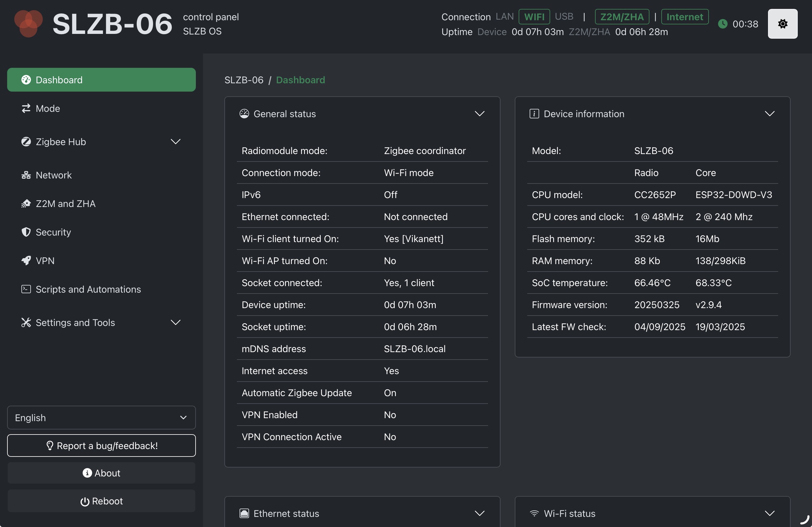This screenshot has width=812, height=527.
Task: Click the SLZB-06 red logo icon
Action: (28, 23)
